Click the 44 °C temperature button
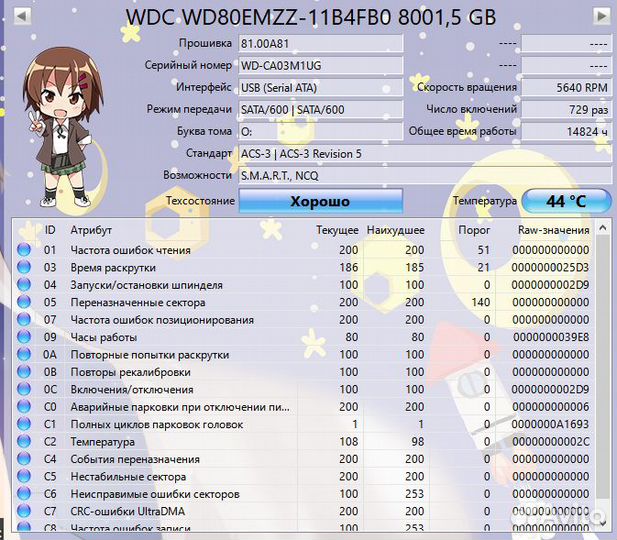 pos(566,201)
